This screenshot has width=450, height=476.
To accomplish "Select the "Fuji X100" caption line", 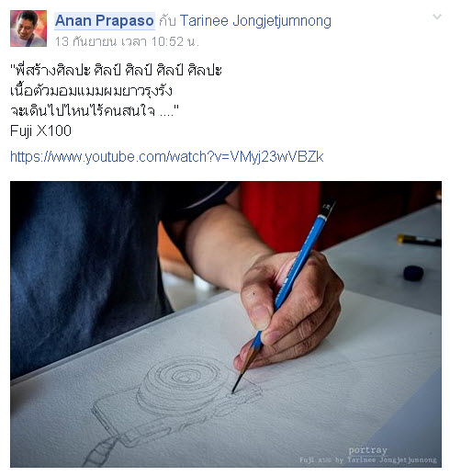I will coord(40,130).
